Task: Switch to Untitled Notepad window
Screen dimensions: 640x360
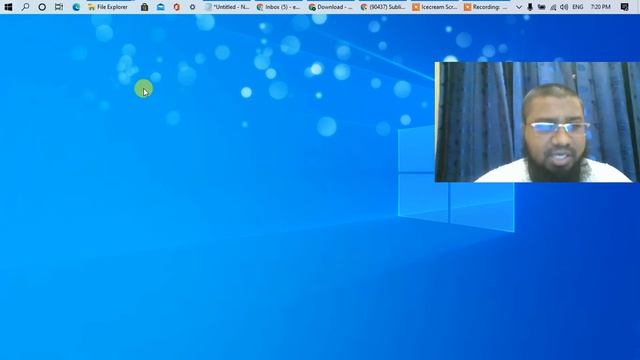Action: click(x=227, y=7)
